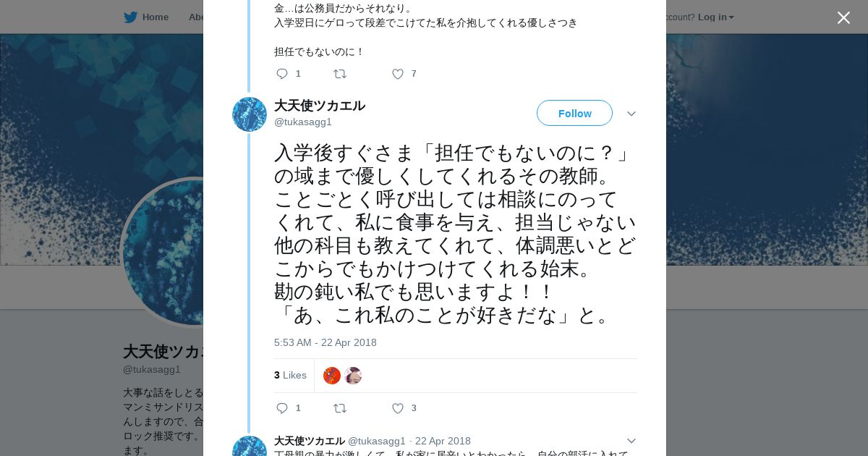Open the @tukasagg1 handle link in main tweet

(x=303, y=122)
